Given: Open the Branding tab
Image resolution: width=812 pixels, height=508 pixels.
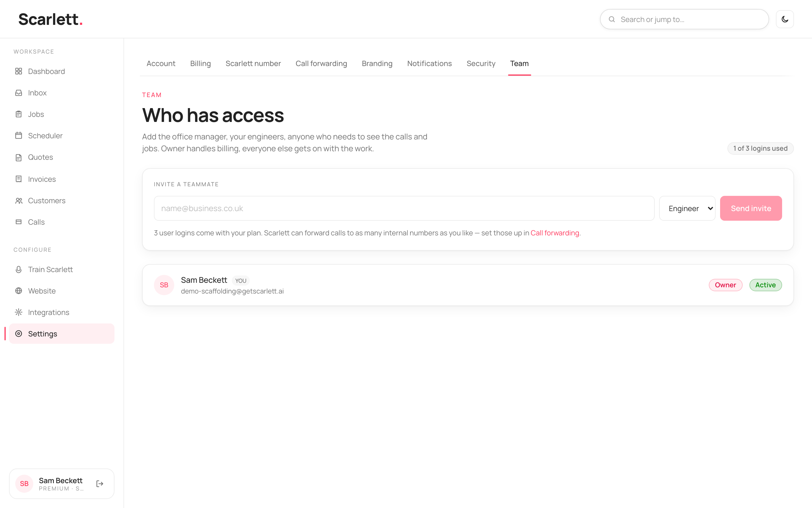Looking at the screenshot, I should coord(377,63).
